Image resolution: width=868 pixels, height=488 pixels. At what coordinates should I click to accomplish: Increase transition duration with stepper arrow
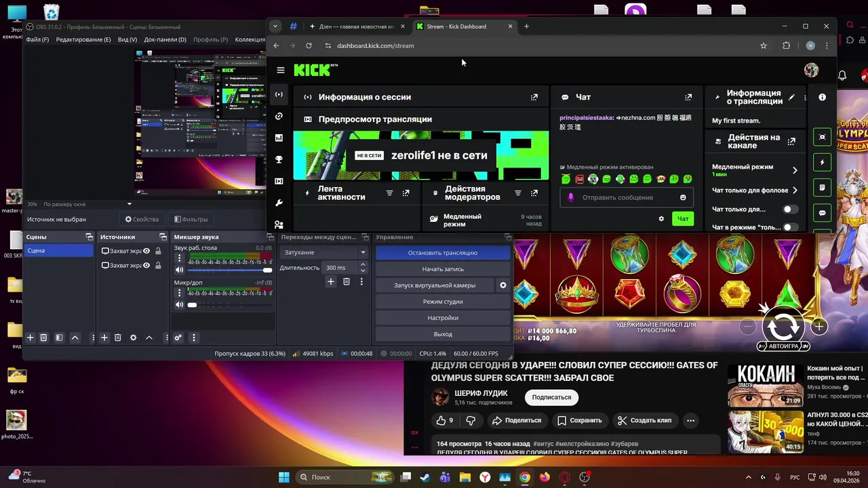363,265
